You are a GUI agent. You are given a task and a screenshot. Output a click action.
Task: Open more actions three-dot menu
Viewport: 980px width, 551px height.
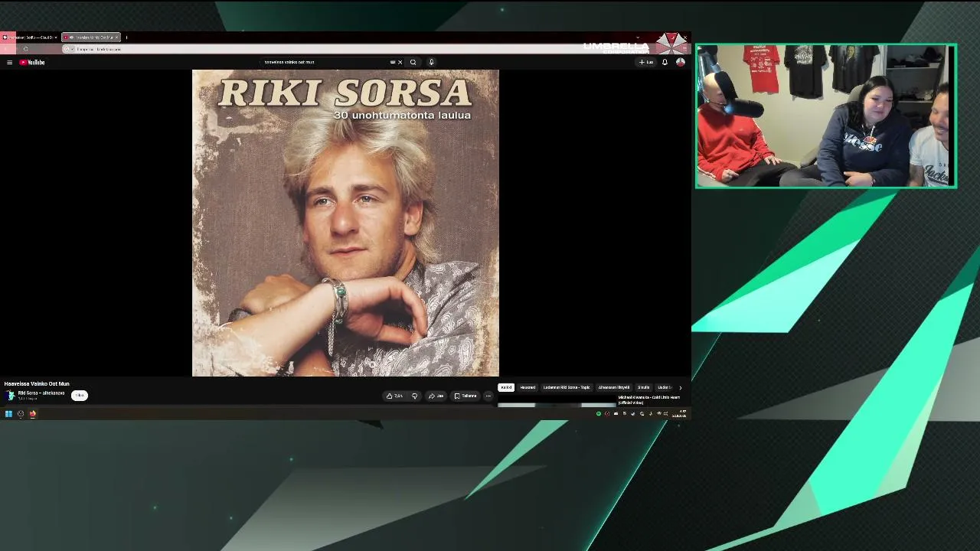pos(488,396)
